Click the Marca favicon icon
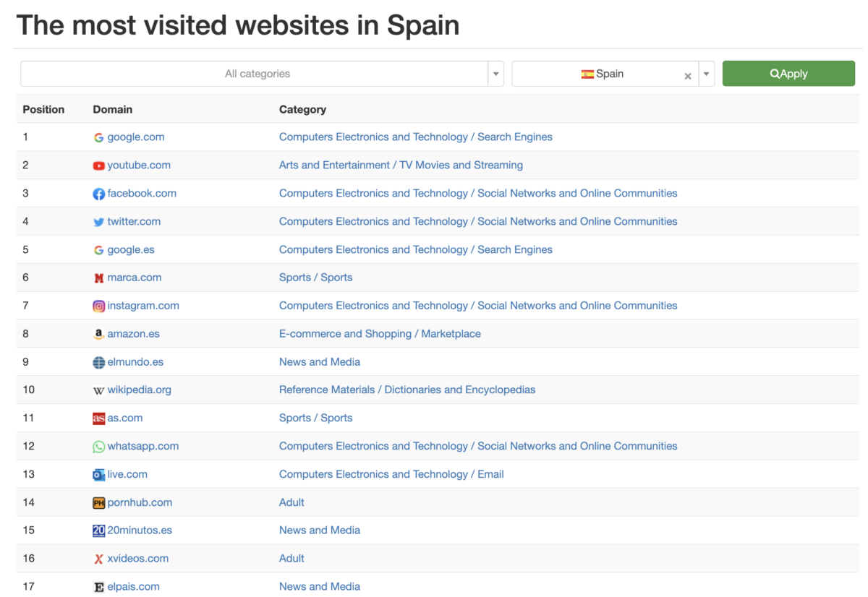The width and height of the screenshot is (868, 597). pyautogui.click(x=98, y=278)
